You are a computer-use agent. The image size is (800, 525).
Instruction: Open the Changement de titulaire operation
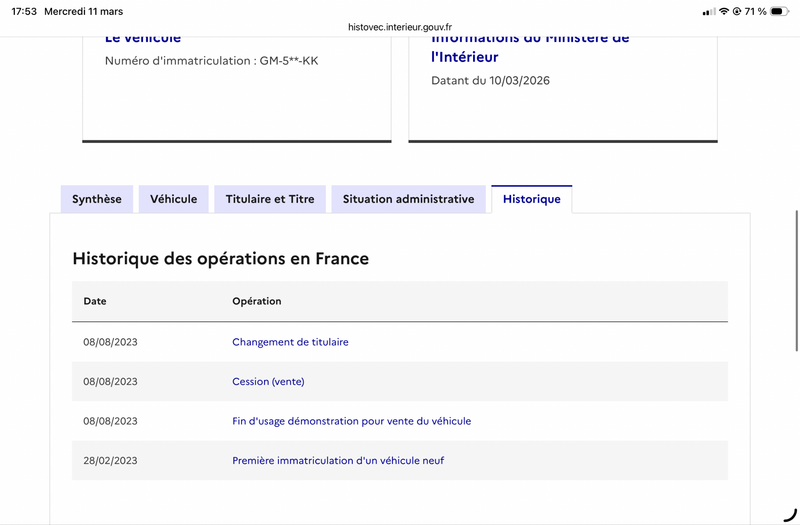click(x=290, y=342)
